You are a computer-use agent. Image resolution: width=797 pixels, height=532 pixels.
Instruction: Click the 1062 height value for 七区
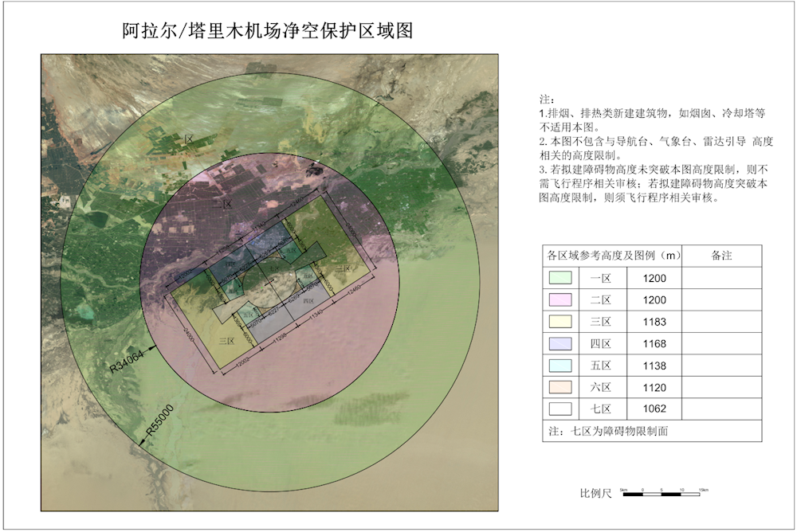(x=652, y=409)
